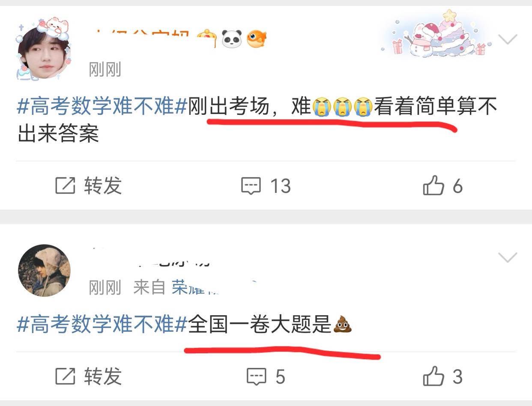The height and width of the screenshot is (406, 532).
Task: Open #高考数学难不难# hashtag in second post
Action: click(x=102, y=324)
